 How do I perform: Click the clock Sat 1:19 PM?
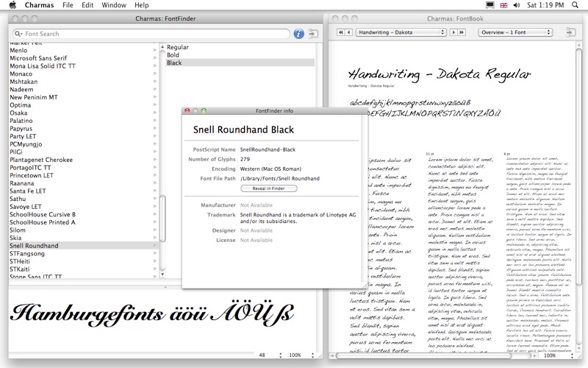click(x=545, y=5)
